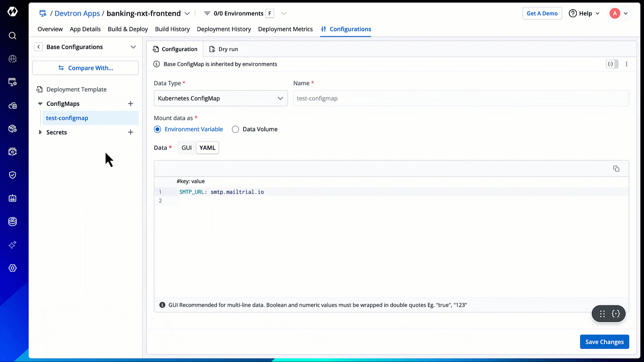Add a new ConfigMap with plus icon
Screen dimensions: 644x362
coord(130,104)
